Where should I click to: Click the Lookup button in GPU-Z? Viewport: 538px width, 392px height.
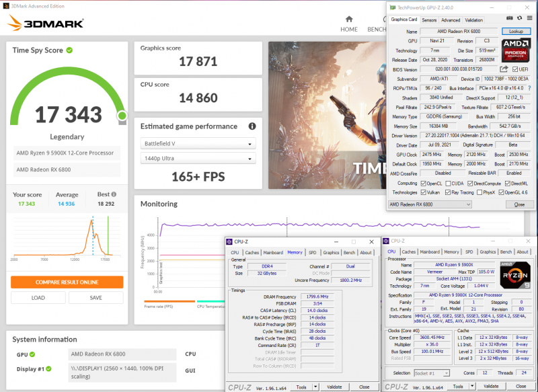[x=516, y=32]
